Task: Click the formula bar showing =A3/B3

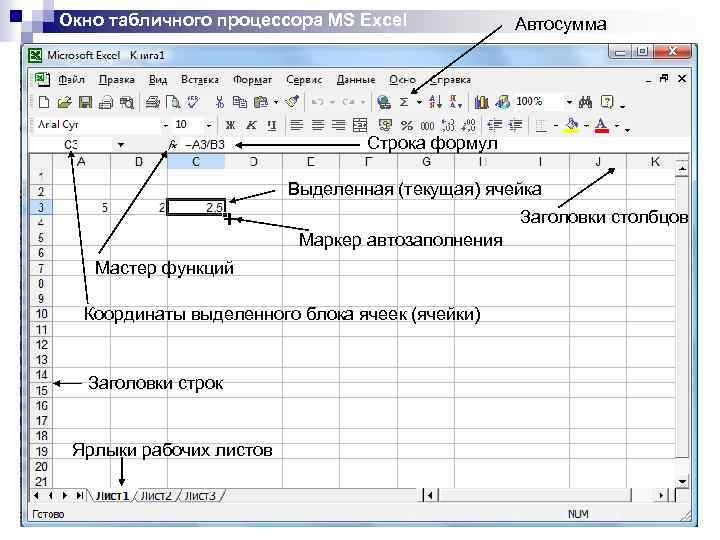Action: [205, 145]
